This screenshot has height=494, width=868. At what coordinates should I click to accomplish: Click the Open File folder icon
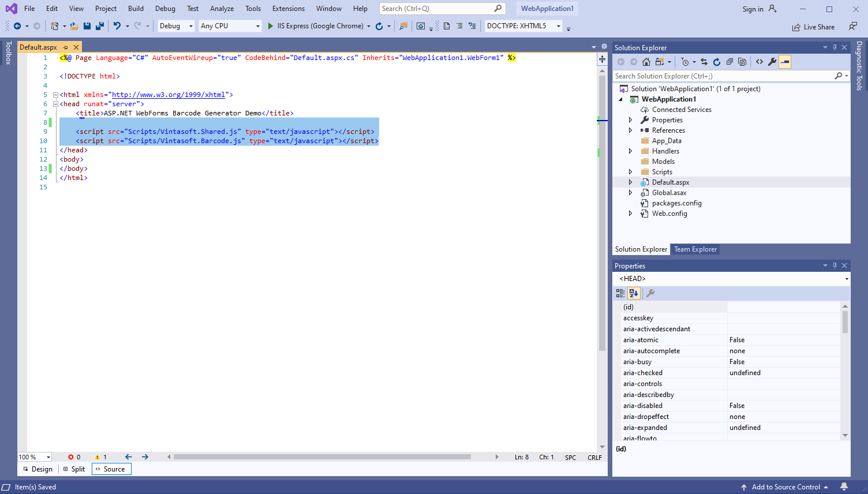pos(74,26)
